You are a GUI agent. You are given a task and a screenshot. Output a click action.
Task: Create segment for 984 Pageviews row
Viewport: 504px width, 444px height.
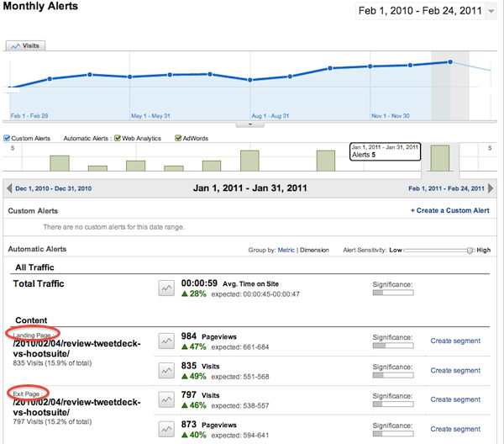click(455, 341)
